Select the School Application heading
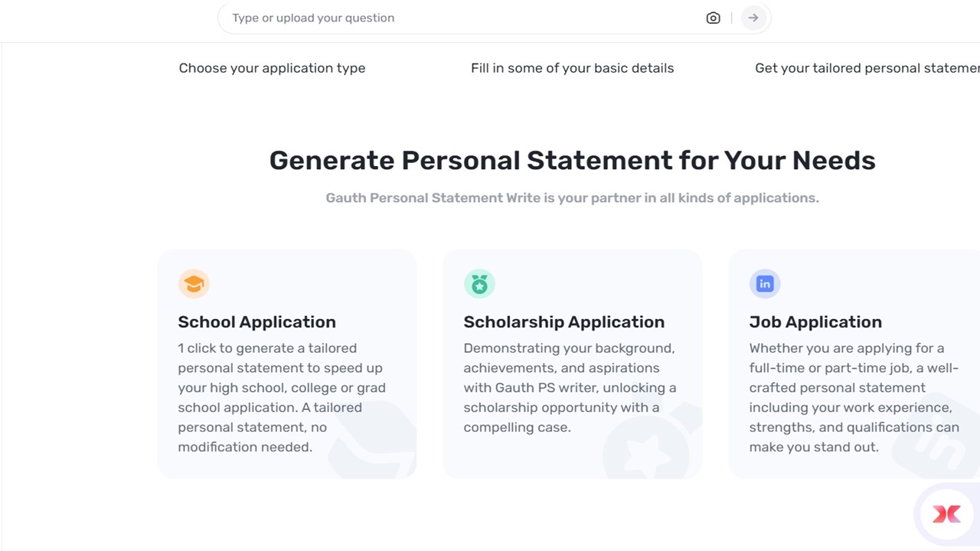The image size is (980, 551). point(256,321)
